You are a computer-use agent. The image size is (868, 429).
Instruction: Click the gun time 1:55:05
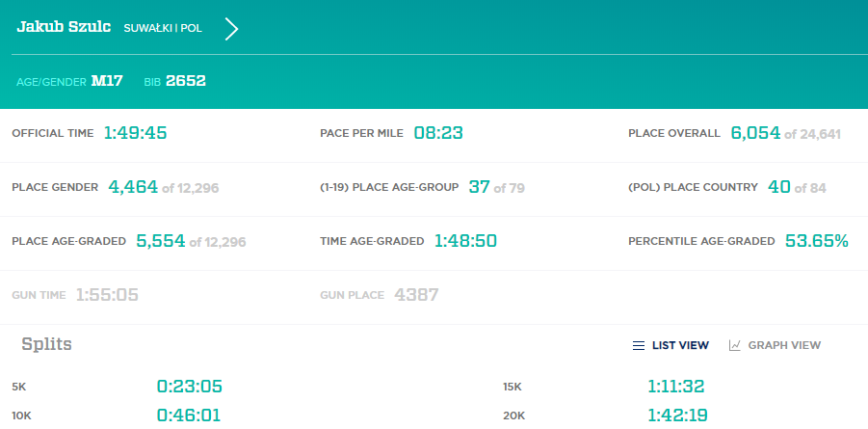pyautogui.click(x=107, y=294)
